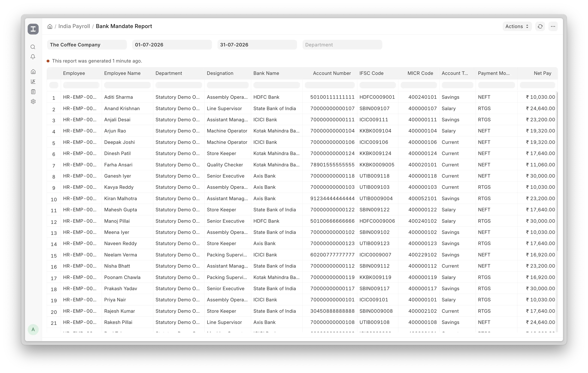Image resolution: width=588 pixels, height=373 pixels.
Task: Go to the breadcrumb home icon
Action: click(x=50, y=26)
